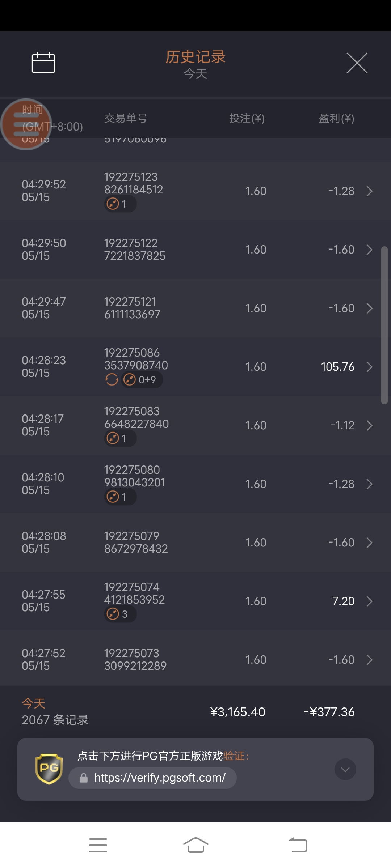
Task: Close the history records panel
Action: 357,63
